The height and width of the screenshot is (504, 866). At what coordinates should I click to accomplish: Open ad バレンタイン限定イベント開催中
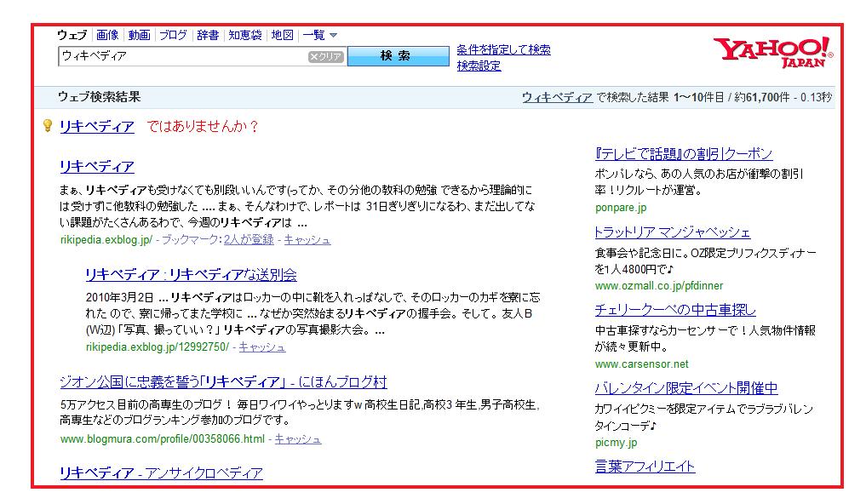pos(686,388)
